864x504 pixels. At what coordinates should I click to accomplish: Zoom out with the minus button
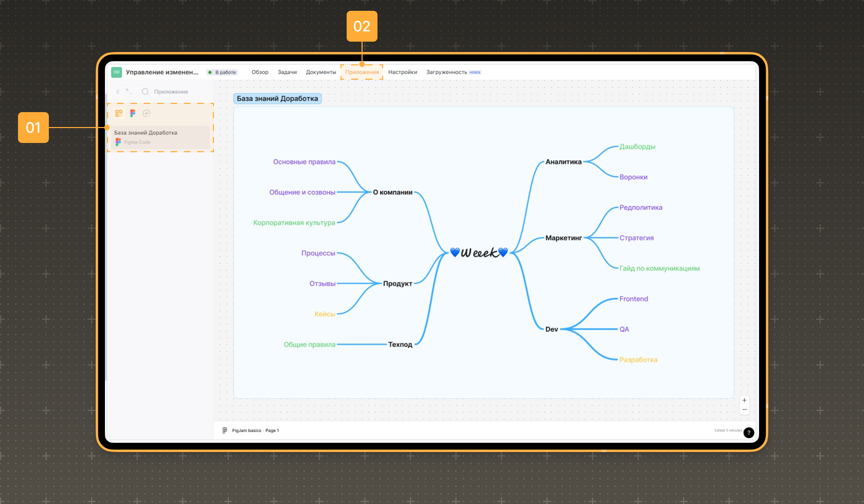(744, 409)
